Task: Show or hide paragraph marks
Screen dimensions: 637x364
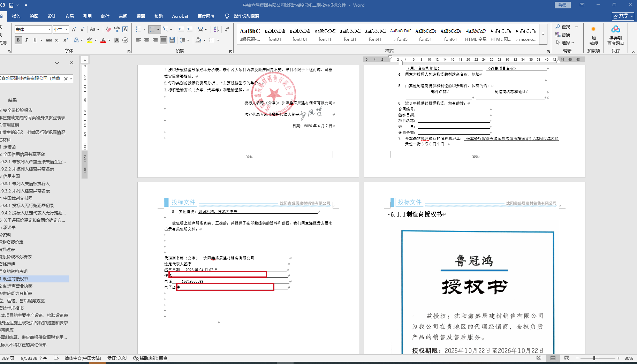Action: [227, 30]
